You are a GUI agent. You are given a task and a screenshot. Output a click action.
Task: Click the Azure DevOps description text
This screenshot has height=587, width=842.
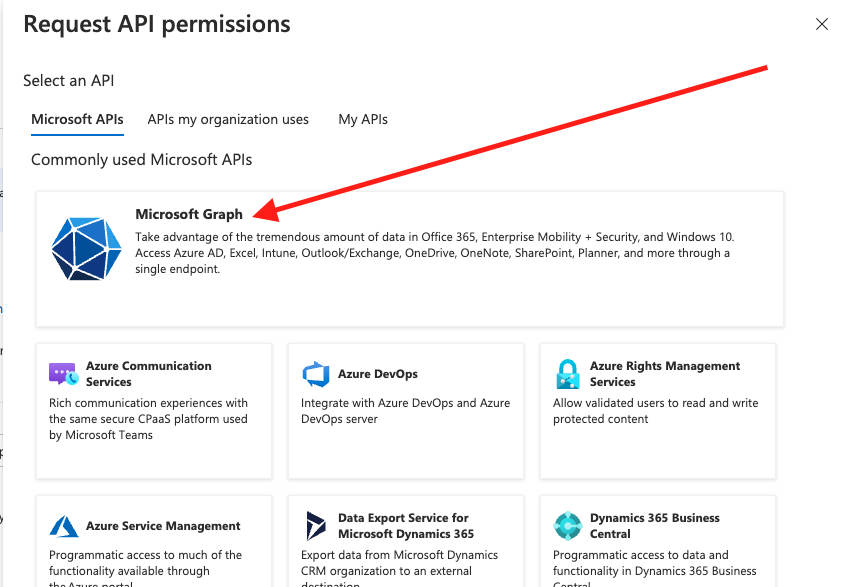point(405,411)
